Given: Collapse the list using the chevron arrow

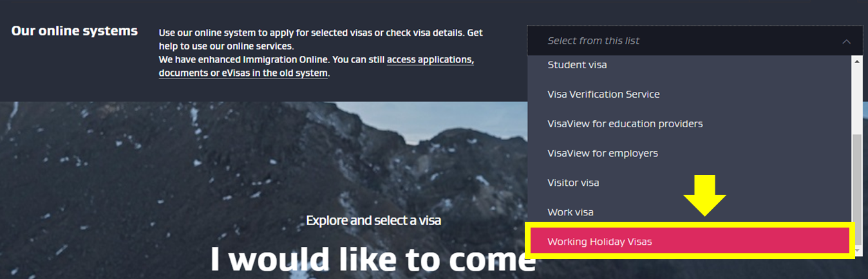Looking at the screenshot, I should (846, 41).
